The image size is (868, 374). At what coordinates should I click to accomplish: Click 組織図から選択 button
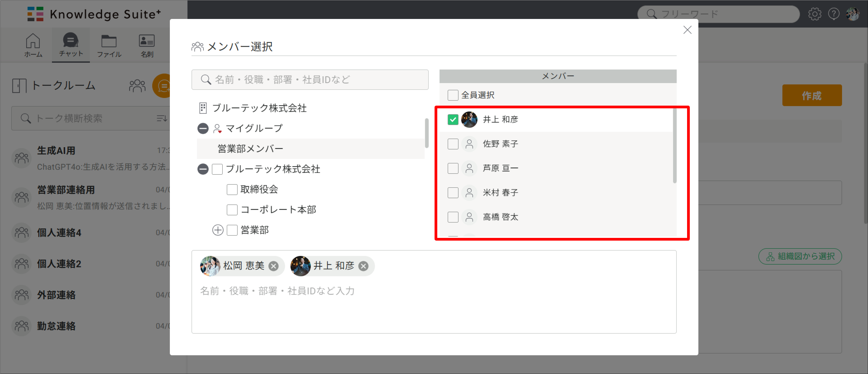click(800, 256)
